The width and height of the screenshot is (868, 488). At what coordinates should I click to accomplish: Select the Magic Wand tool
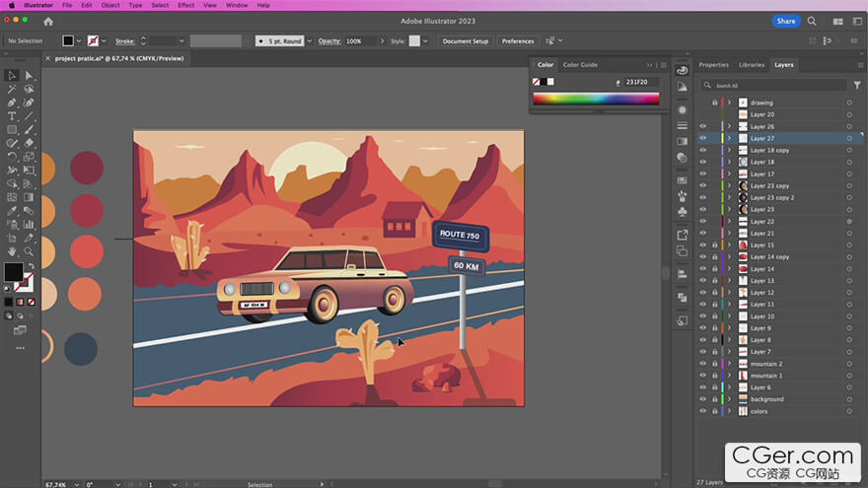12,89
